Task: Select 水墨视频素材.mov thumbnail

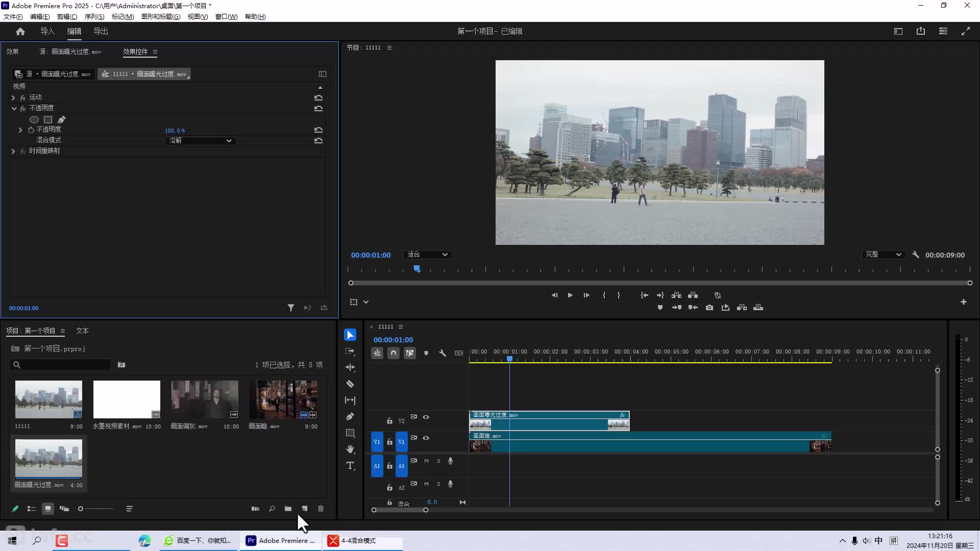Action: coord(127,399)
